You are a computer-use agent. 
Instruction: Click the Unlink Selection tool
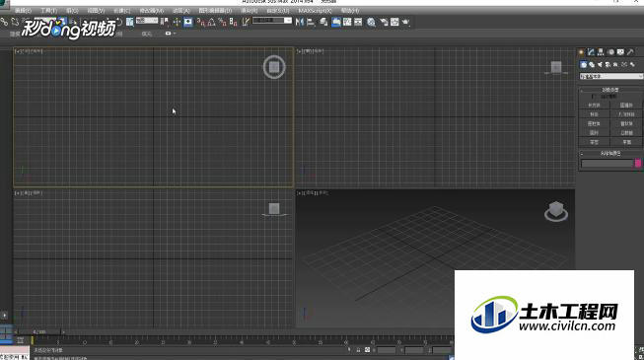tap(16, 22)
